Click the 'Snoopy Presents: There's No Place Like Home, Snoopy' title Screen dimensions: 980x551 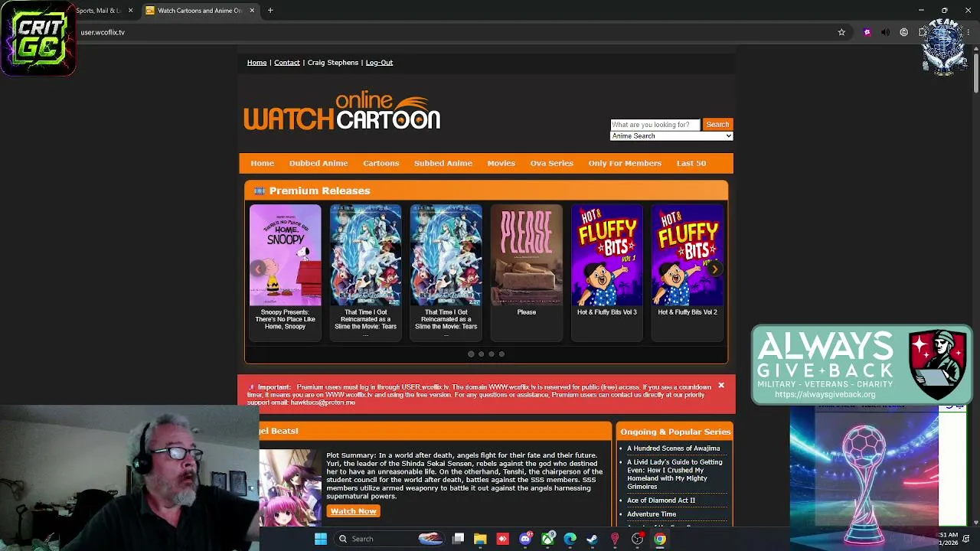point(285,319)
